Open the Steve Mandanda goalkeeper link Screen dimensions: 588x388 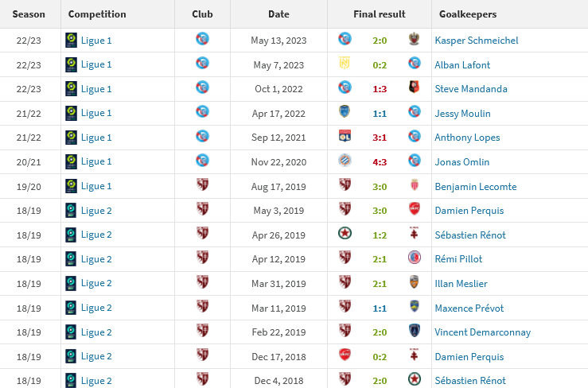point(470,89)
